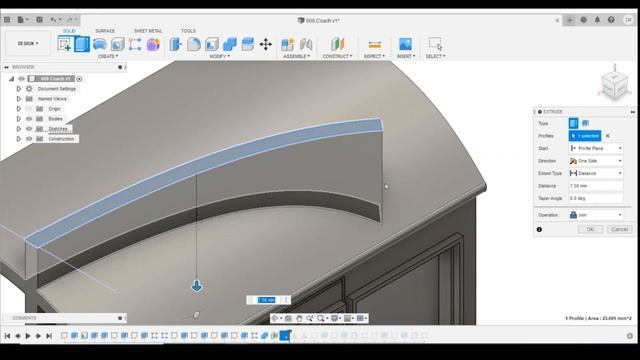Screen dimensions: 640x360
Task: Switch to the Tools tab
Action: point(188,31)
